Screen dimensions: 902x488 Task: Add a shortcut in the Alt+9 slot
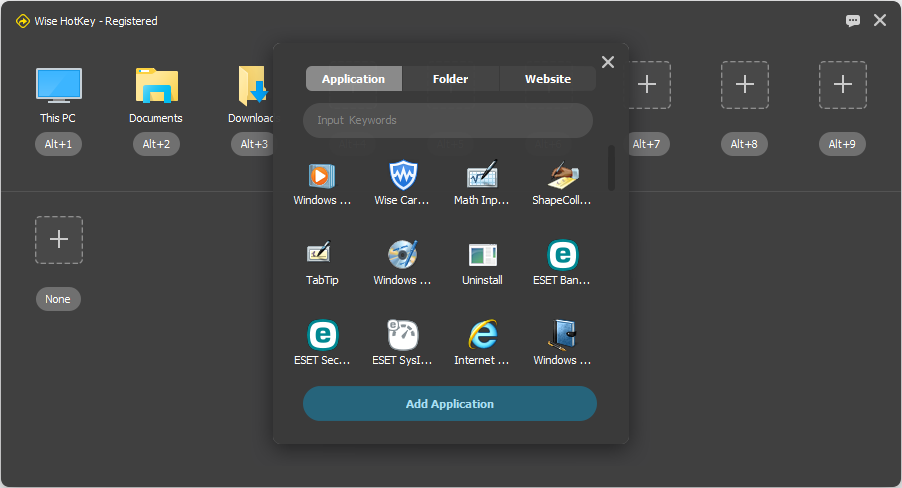point(843,85)
